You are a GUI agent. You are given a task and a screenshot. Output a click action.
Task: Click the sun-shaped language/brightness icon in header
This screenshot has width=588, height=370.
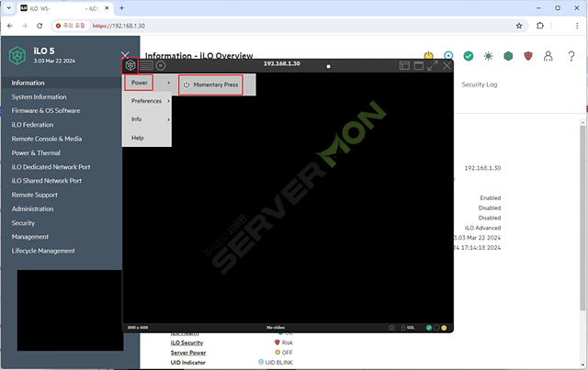click(488, 56)
